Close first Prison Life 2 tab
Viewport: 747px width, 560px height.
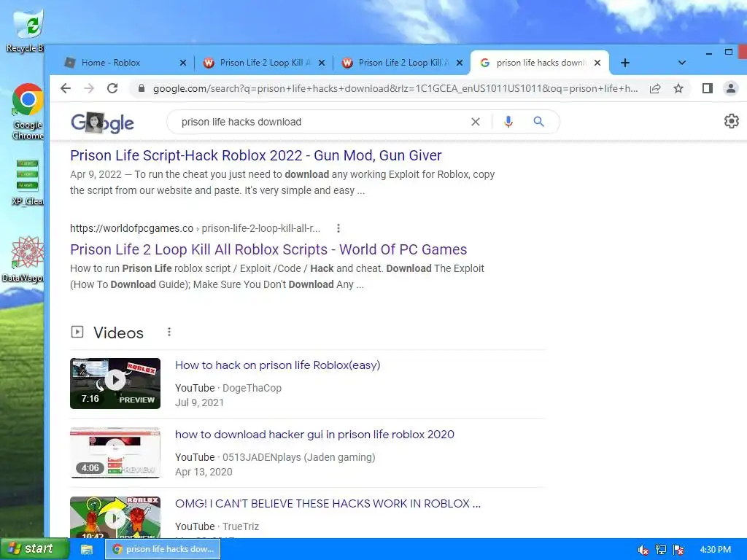322,63
